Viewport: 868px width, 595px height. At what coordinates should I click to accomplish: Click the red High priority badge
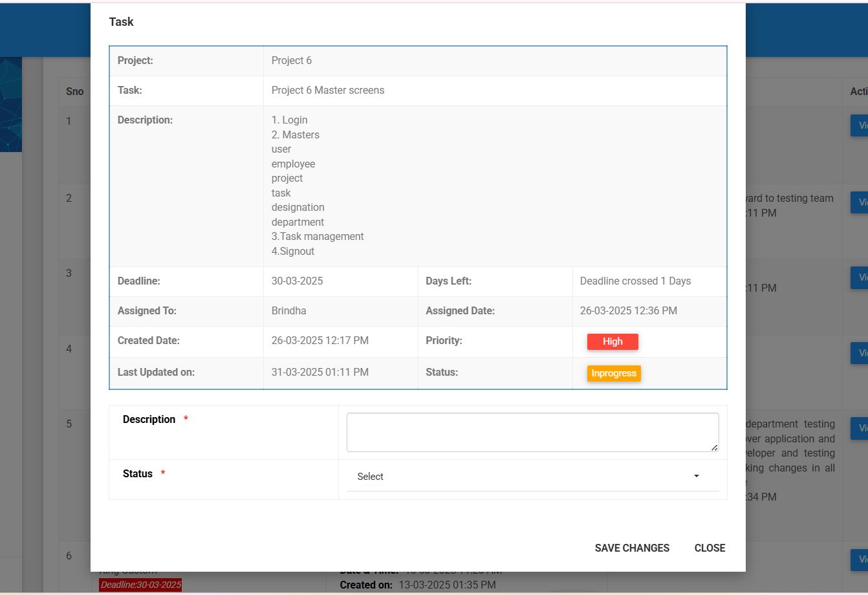coord(613,341)
